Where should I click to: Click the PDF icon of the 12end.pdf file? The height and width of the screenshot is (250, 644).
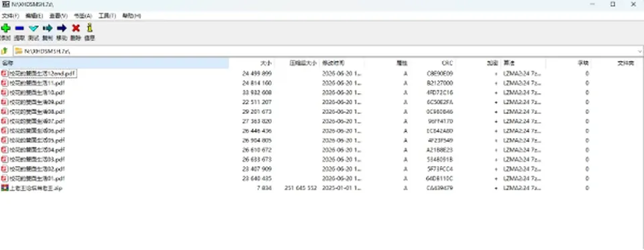[5, 73]
